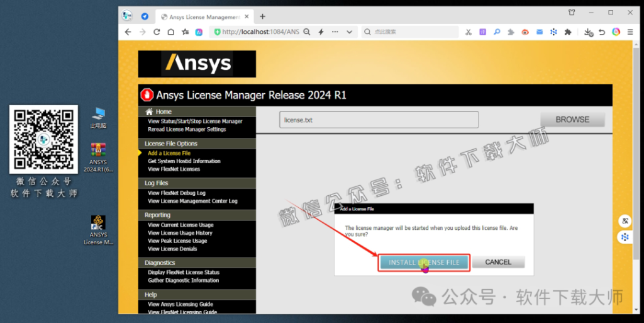The height and width of the screenshot is (323, 644).
Task: Open the favorites star list icon
Action: tap(186, 32)
